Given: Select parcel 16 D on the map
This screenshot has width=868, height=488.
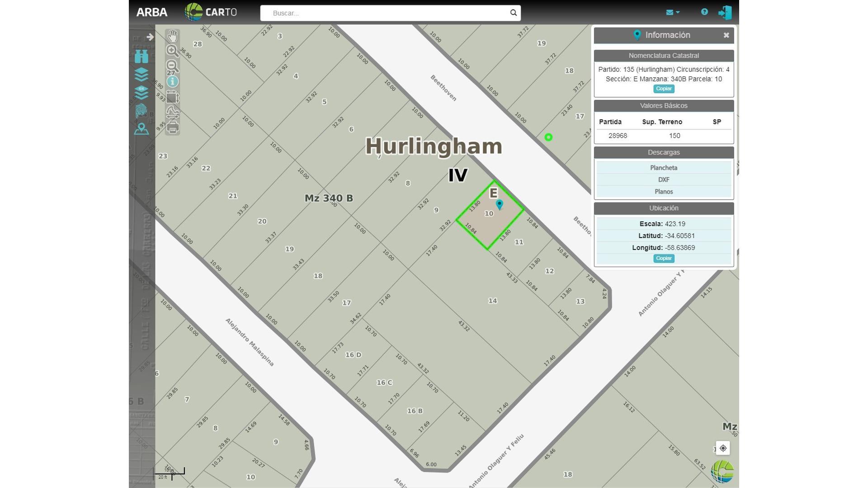Looking at the screenshot, I should tap(353, 355).
